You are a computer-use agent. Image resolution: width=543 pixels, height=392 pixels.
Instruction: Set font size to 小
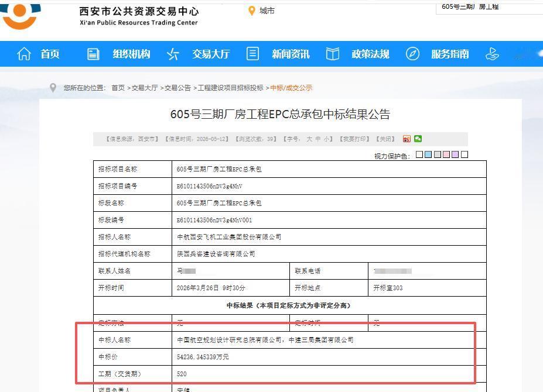tap(326, 139)
